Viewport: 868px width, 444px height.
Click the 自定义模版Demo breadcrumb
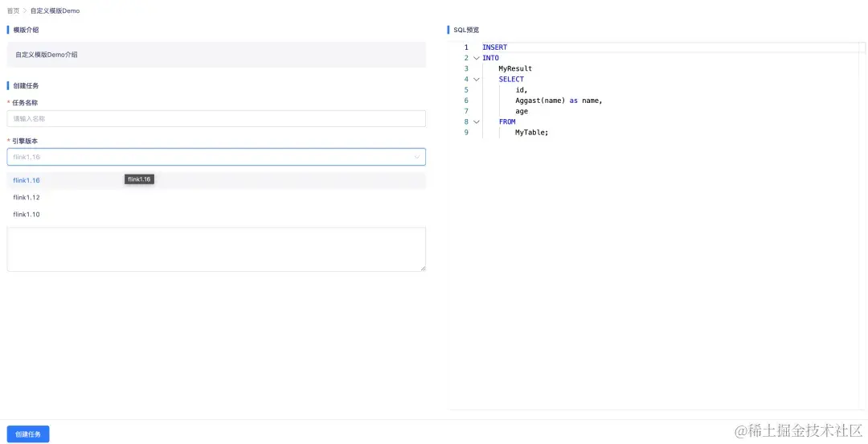55,10
